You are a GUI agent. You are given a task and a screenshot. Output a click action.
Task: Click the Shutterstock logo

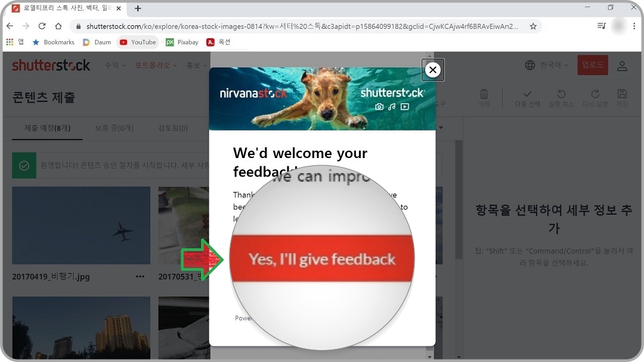tap(51, 66)
